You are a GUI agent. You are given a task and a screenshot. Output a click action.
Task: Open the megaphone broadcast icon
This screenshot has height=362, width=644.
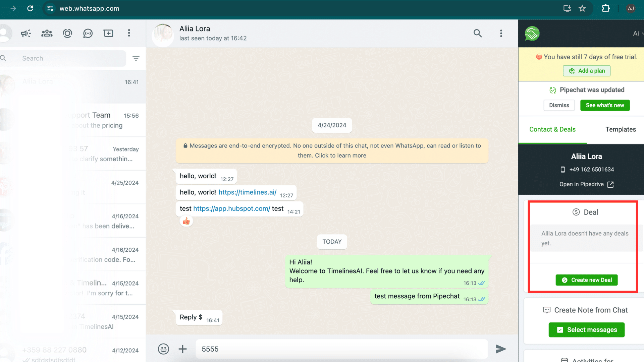point(26,33)
